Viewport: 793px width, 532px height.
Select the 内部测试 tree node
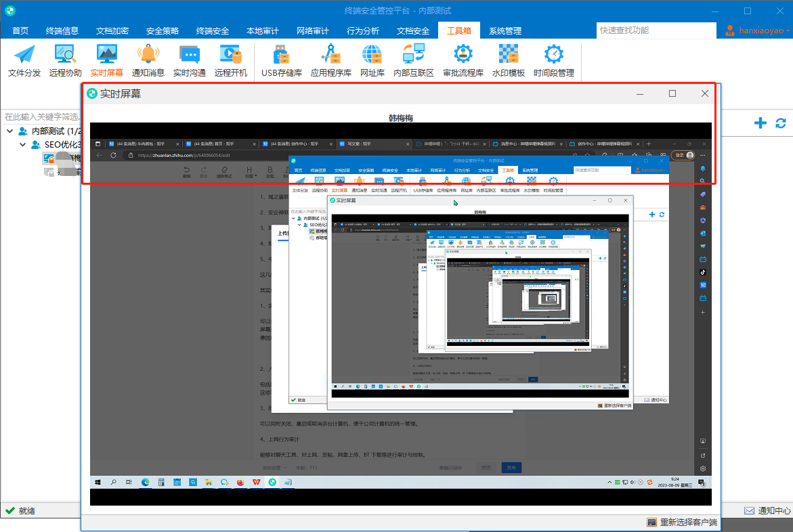click(49, 131)
